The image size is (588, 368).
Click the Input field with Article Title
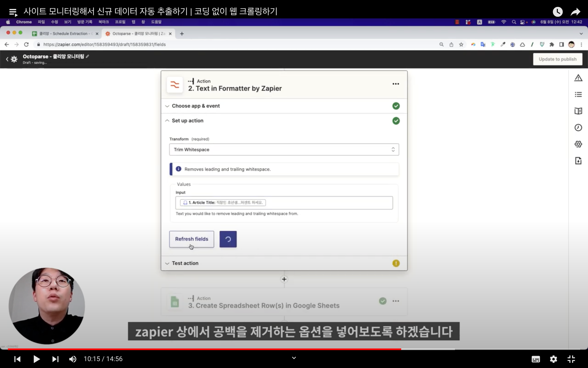(284, 203)
